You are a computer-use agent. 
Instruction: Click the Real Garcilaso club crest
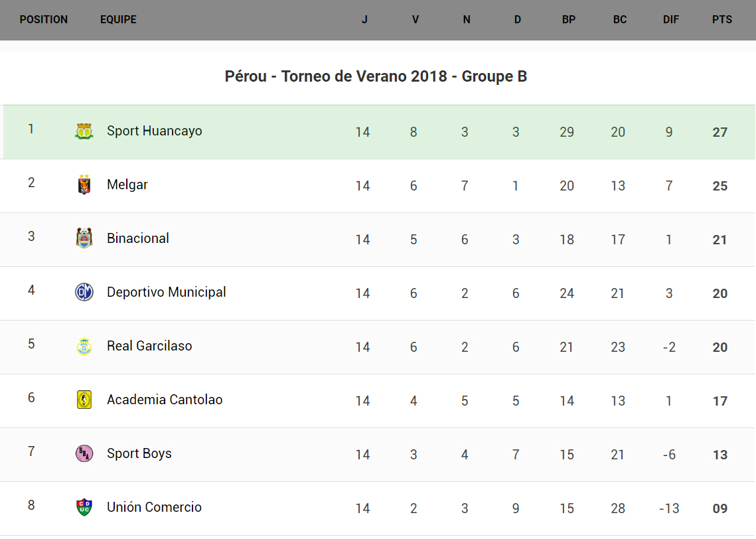click(x=84, y=346)
